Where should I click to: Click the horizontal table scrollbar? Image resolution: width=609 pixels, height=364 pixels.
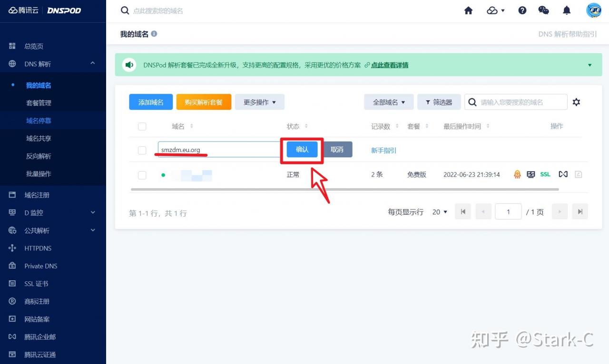[x=344, y=189]
